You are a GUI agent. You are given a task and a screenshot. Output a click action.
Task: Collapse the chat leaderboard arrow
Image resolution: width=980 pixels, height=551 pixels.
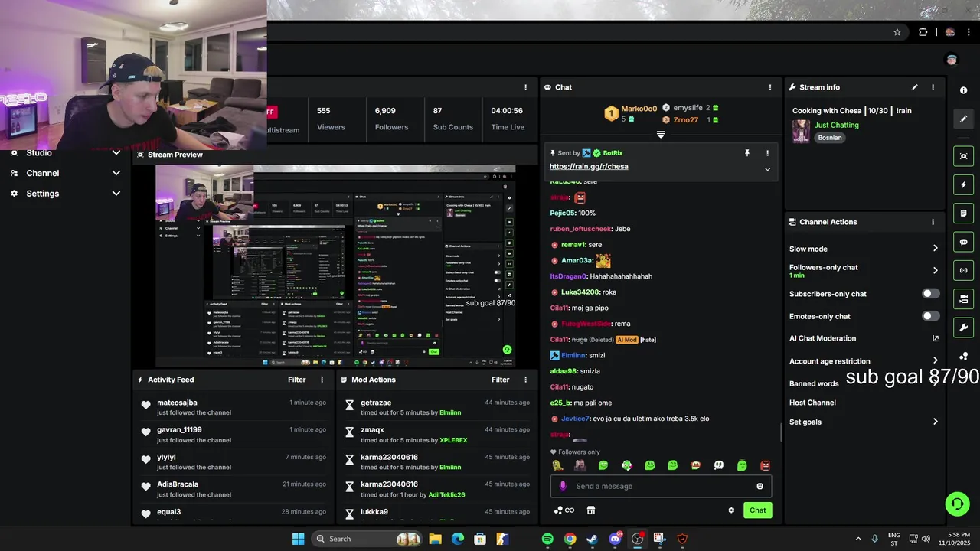(661, 135)
